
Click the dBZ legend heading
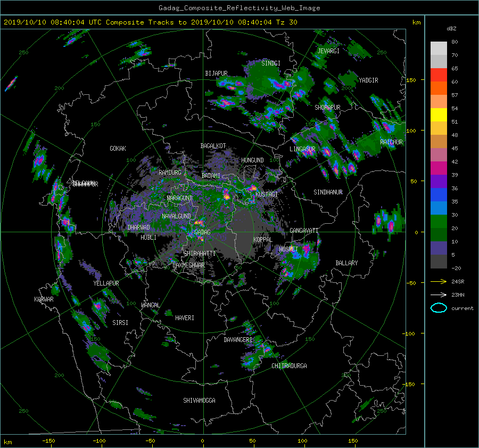click(451, 28)
